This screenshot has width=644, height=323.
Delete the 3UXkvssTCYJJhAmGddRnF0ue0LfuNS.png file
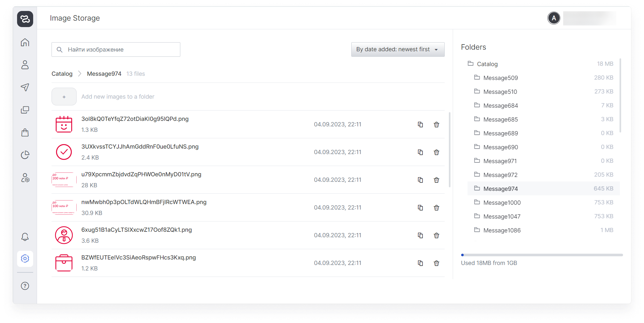tap(436, 152)
